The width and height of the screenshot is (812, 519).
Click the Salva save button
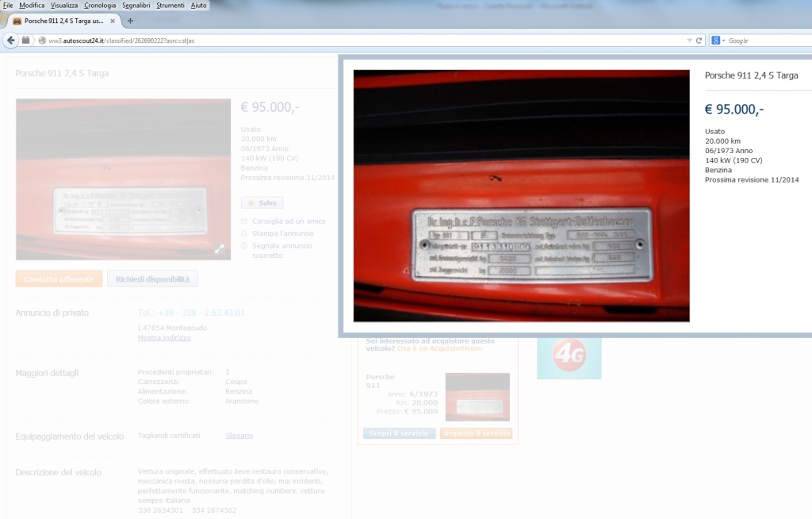tap(262, 202)
